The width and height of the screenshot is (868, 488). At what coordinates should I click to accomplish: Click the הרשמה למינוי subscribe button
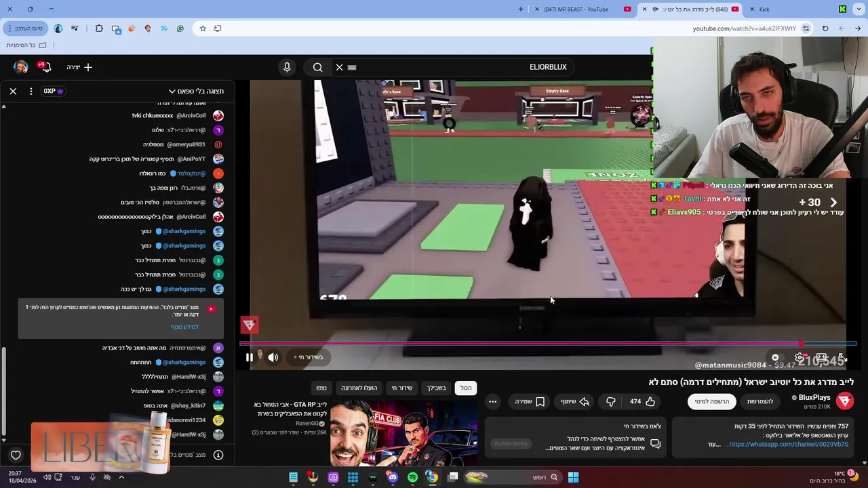[712, 401]
